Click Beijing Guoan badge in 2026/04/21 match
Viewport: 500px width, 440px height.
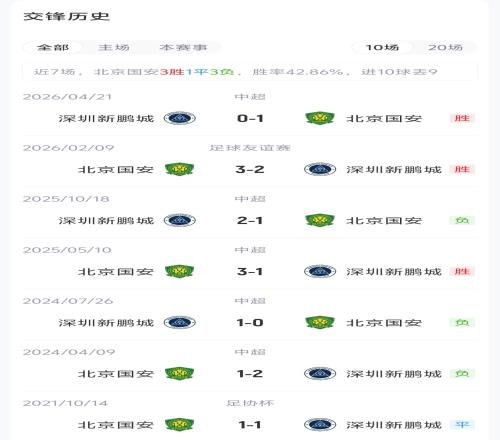[x=320, y=118]
